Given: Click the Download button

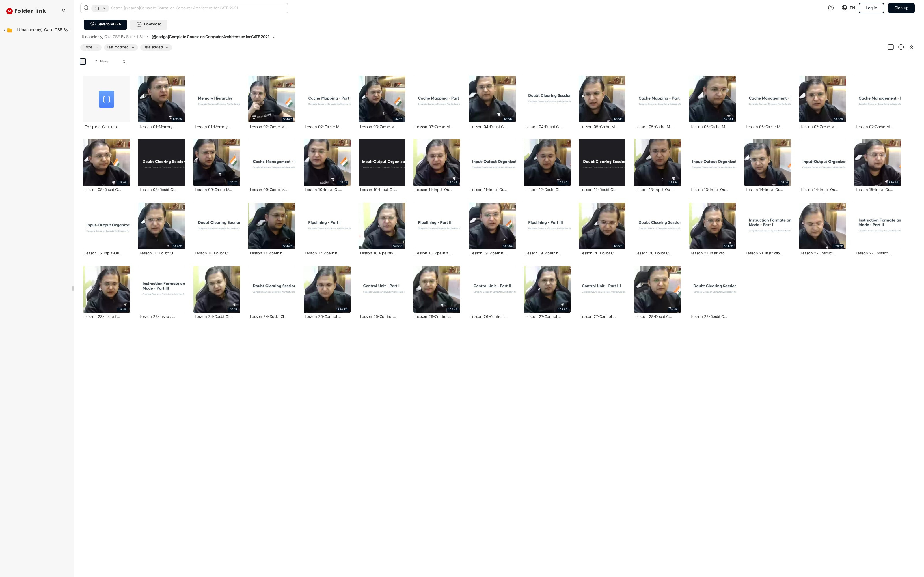Looking at the screenshot, I should click(148, 25).
